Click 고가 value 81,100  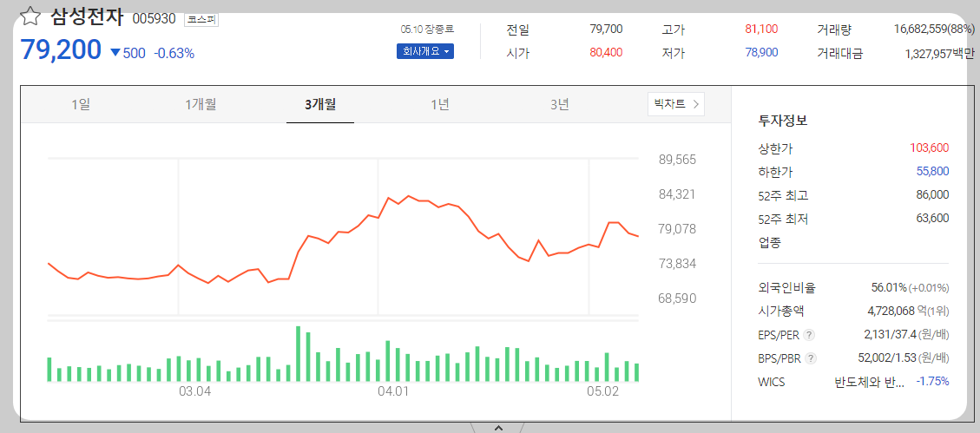tap(761, 29)
